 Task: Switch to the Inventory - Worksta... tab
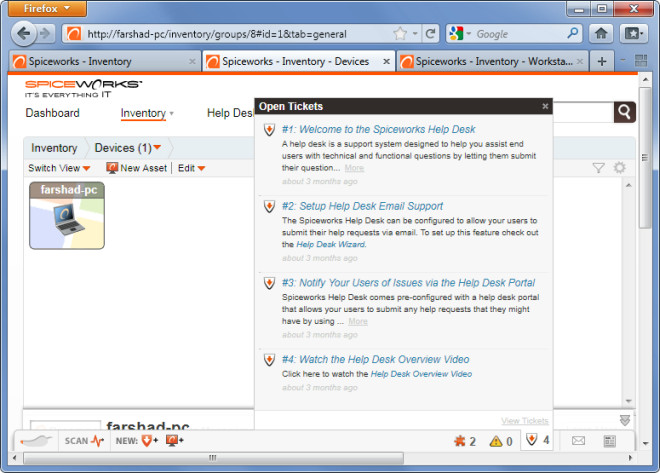click(492, 61)
